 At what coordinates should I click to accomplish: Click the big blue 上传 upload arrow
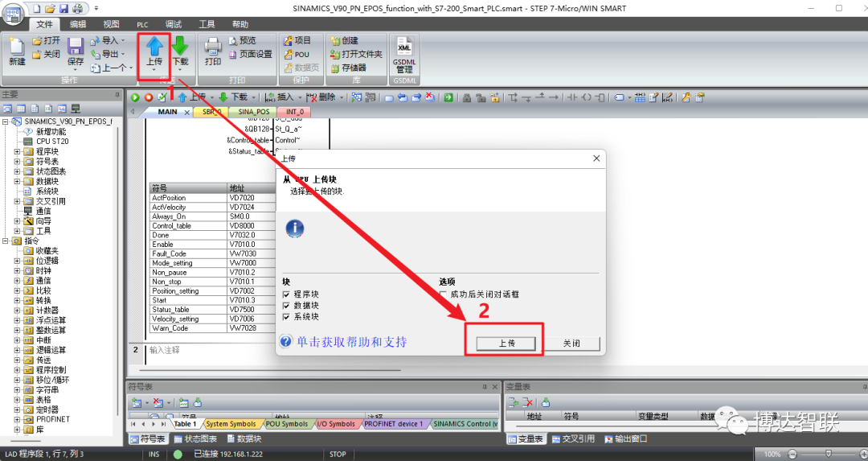pos(154,47)
